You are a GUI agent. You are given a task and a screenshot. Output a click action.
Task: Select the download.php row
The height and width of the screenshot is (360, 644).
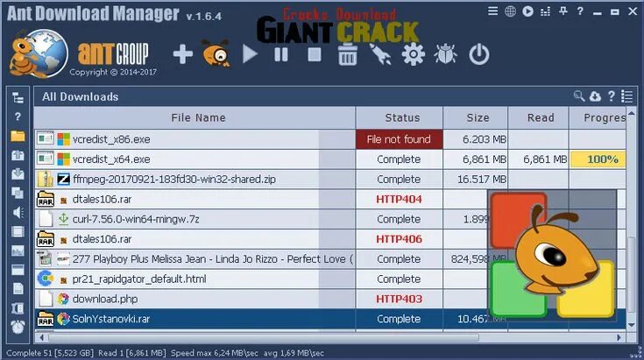(330, 299)
